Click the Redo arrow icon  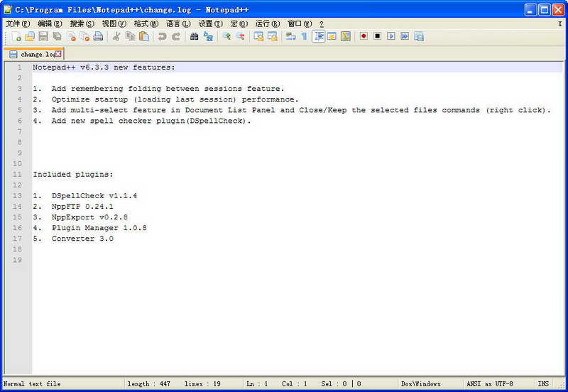click(176, 37)
